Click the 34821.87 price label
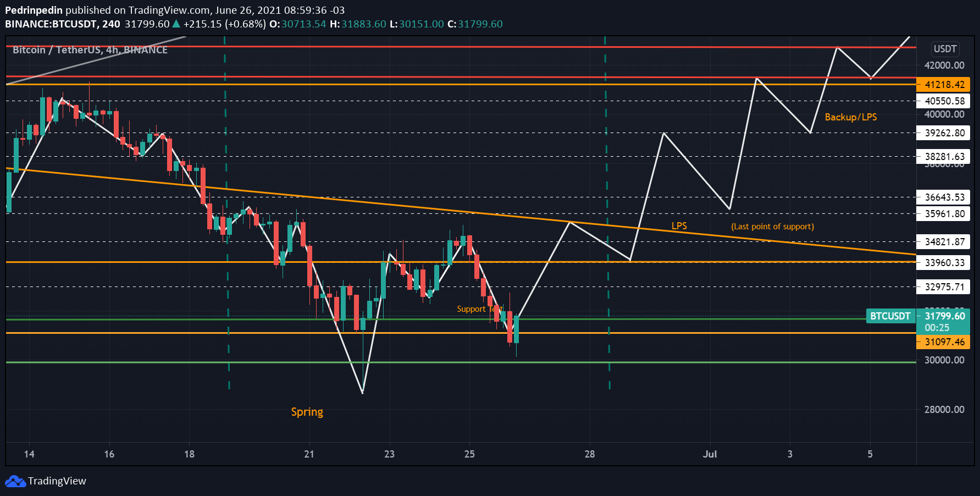The image size is (980, 496). coord(944,242)
